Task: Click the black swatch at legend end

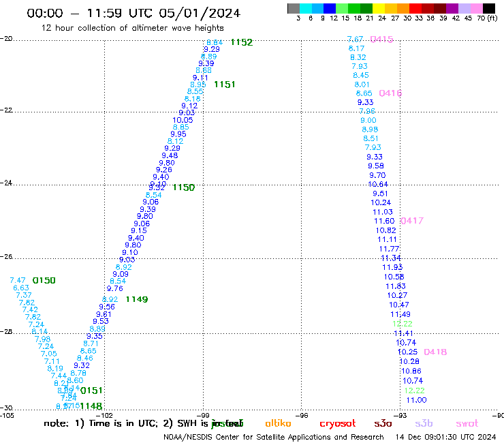Action: [x=489, y=8]
